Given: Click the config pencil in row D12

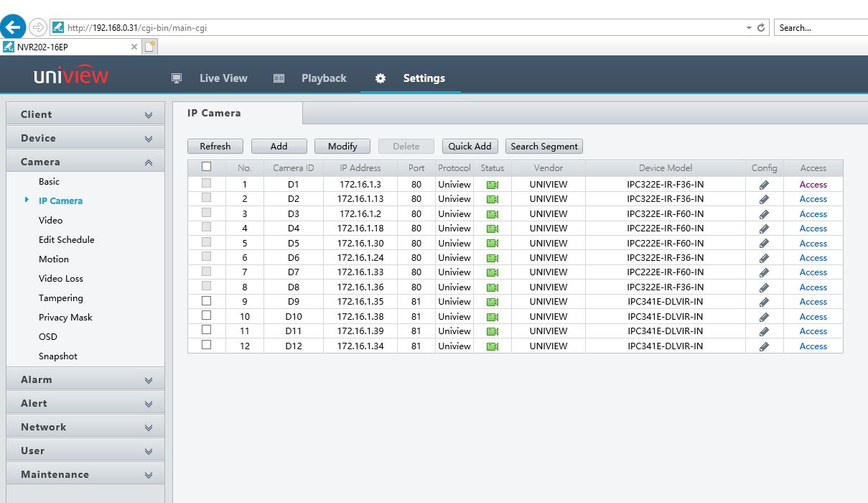Looking at the screenshot, I should [764, 346].
